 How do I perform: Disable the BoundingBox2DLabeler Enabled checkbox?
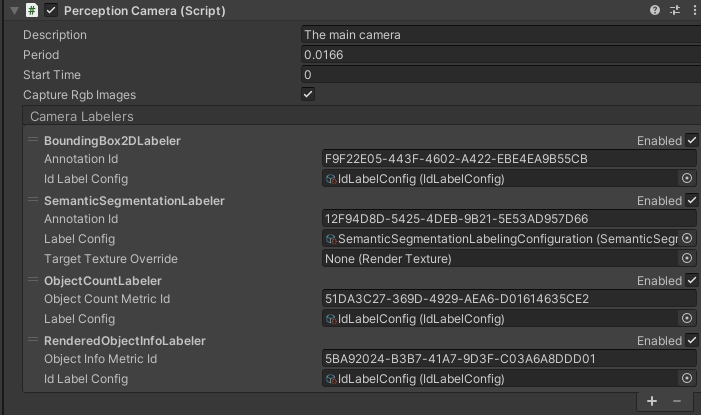(x=691, y=141)
